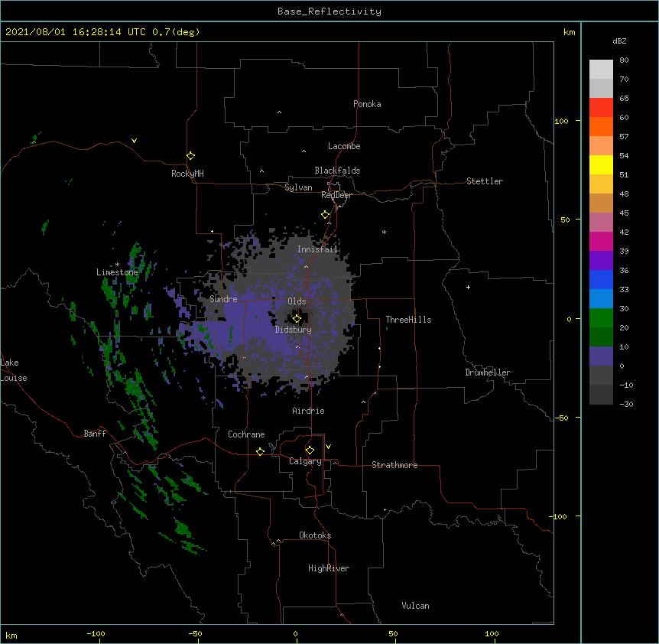Screen dimensions: 659x644
Task: Click the yellow diamond marker above RockyMH
Action: click(x=191, y=156)
